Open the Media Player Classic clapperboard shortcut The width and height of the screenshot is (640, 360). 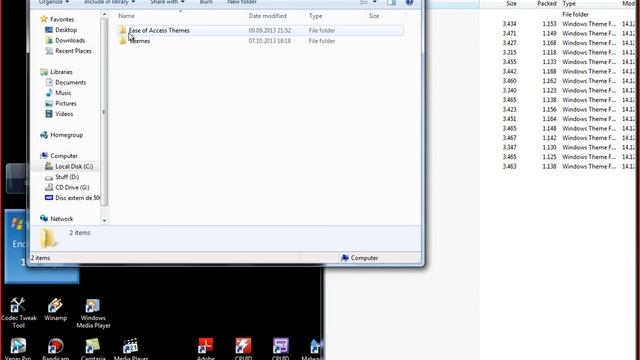coord(131,349)
